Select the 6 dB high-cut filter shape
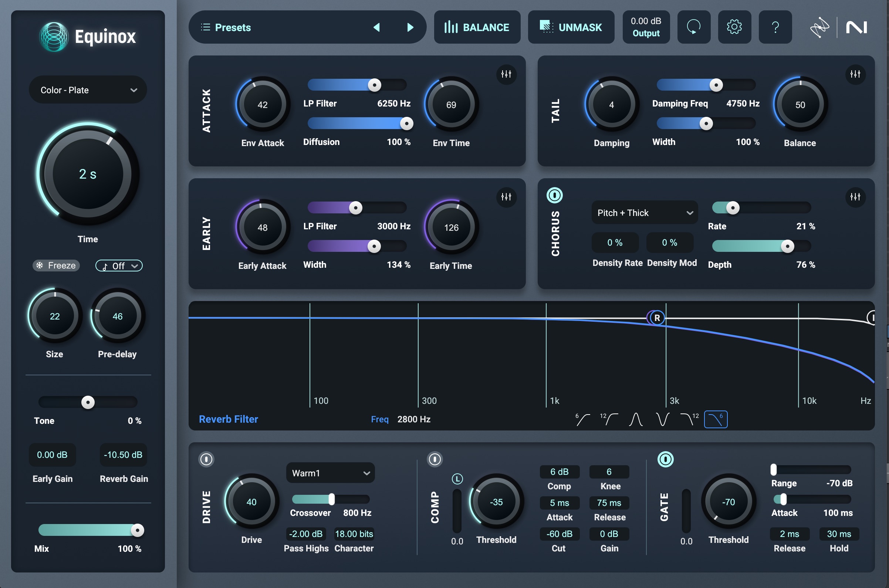 tap(716, 419)
